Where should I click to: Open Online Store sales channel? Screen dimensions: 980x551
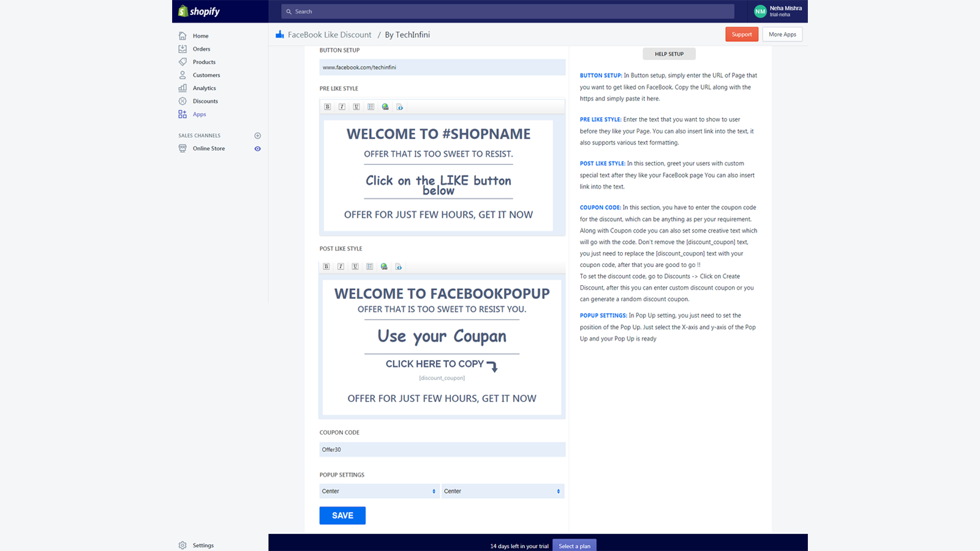pos(209,148)
